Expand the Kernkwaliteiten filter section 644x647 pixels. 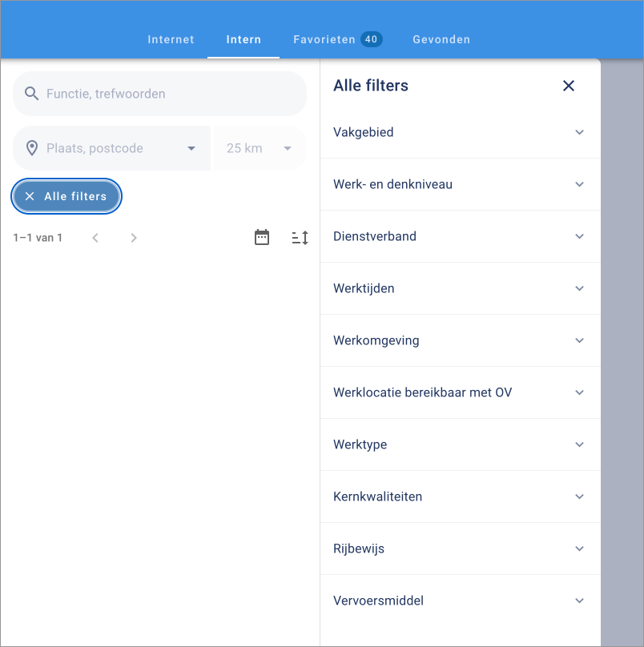tap(460, 496)
